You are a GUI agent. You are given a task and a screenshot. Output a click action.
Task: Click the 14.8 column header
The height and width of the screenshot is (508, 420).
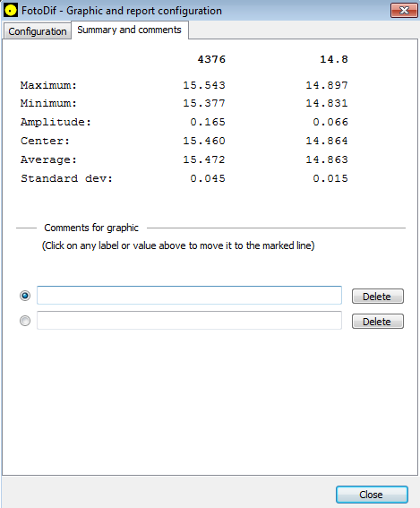(x=334, y=59)
